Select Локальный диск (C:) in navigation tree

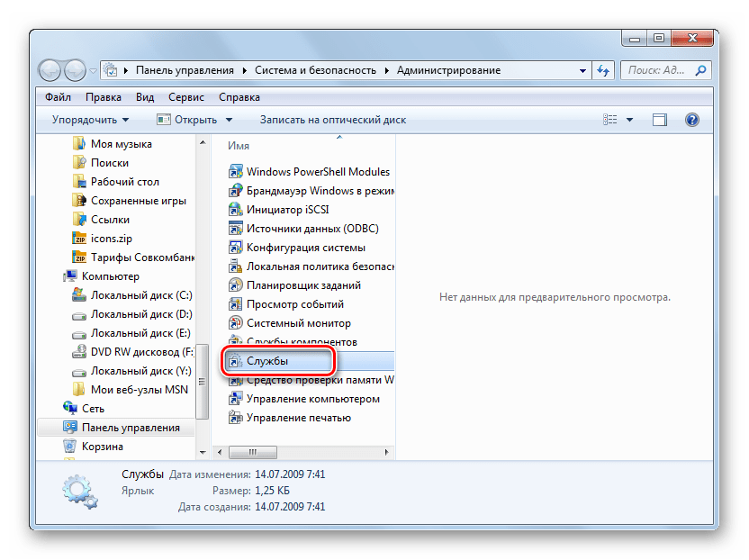pyautogui.click(x=141, y=295)
